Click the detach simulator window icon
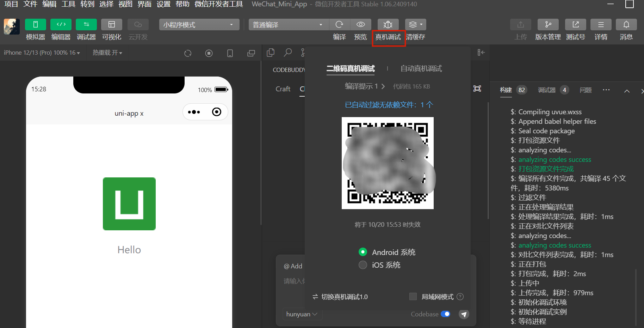Screen dimensions: 644x328 (251, 53)
